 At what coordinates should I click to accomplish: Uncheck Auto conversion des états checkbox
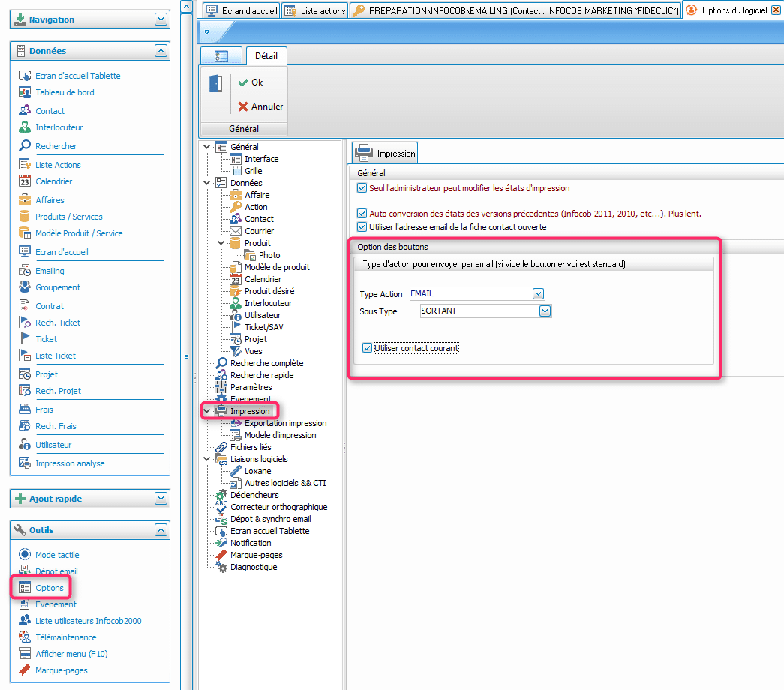point(363,214)
